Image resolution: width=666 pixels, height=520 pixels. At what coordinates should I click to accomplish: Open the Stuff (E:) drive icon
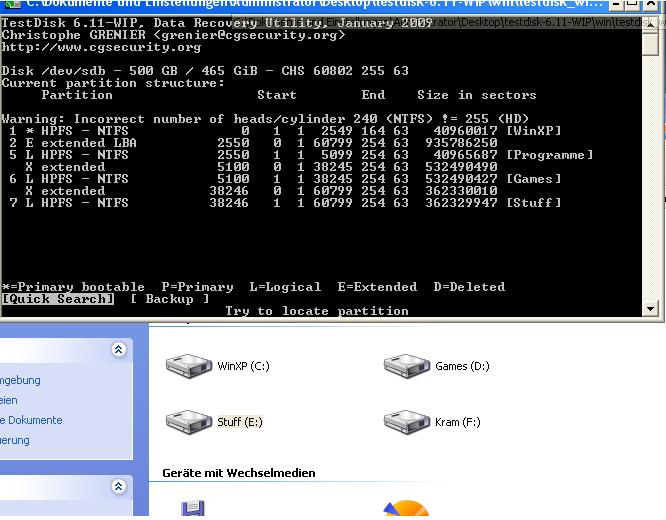tap(189, 422)
